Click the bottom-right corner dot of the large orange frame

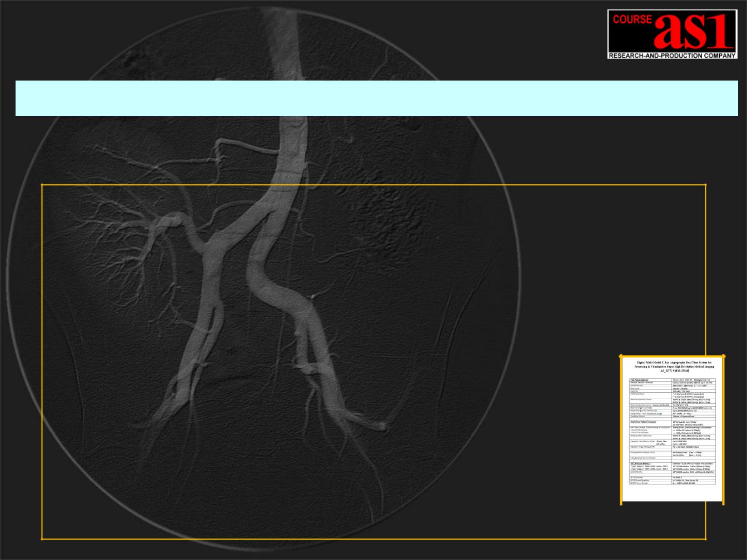[706, 538]
